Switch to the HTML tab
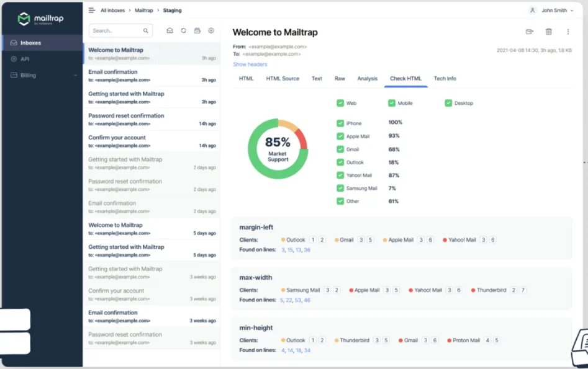Viewport: 588px width, 369px height. pos(246,79)
